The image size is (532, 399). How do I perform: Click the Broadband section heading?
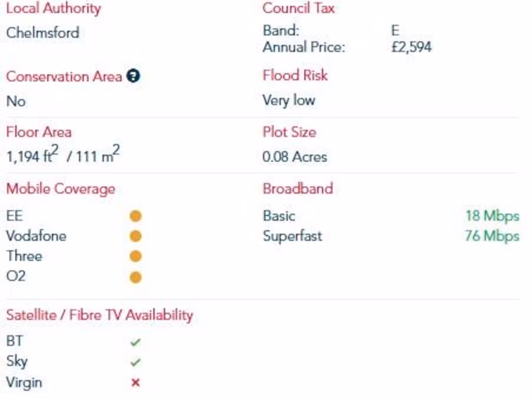pyautogui.click(x=298, y=188)
